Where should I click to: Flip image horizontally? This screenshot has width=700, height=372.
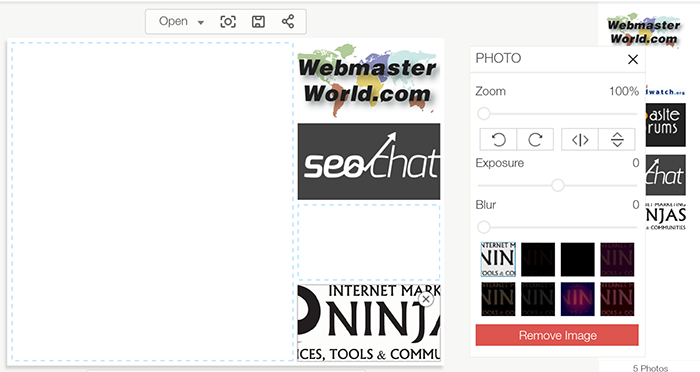tap(580, 140)
